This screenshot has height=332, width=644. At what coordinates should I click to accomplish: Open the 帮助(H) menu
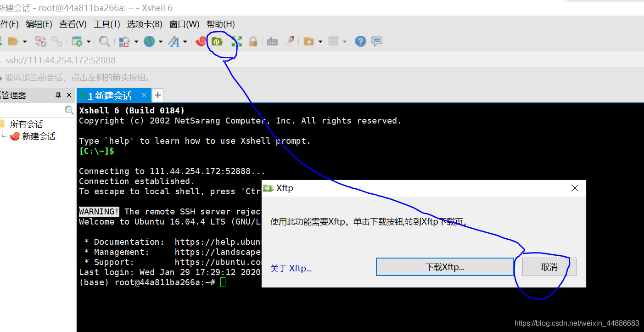(221, 24)
